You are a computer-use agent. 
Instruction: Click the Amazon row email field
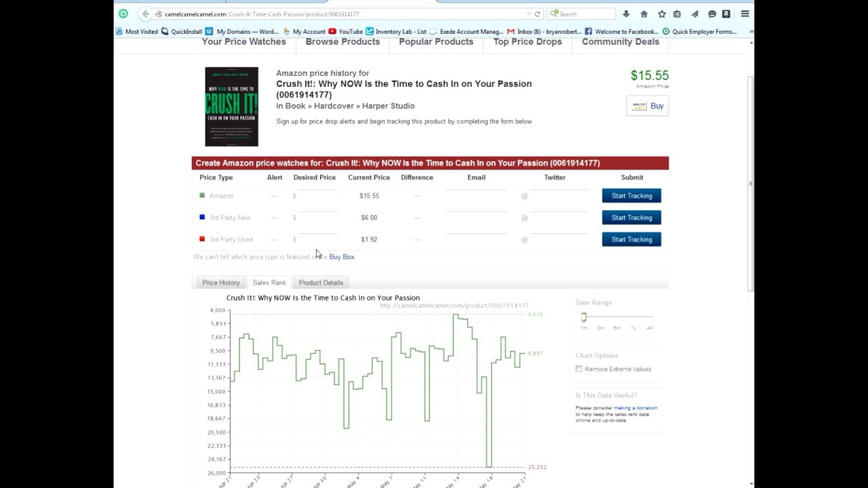coord(476,195)
